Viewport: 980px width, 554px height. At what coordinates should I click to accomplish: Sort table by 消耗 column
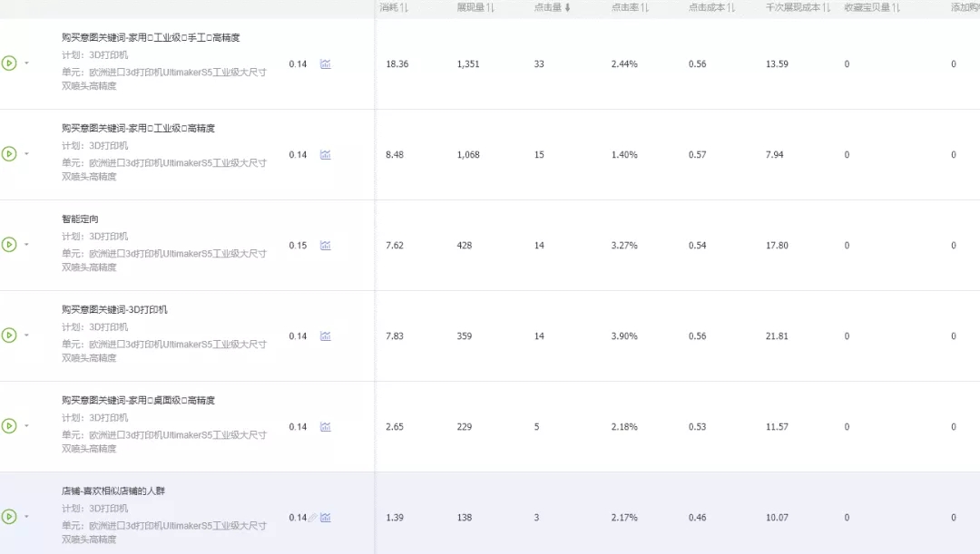tap(392, 8)
